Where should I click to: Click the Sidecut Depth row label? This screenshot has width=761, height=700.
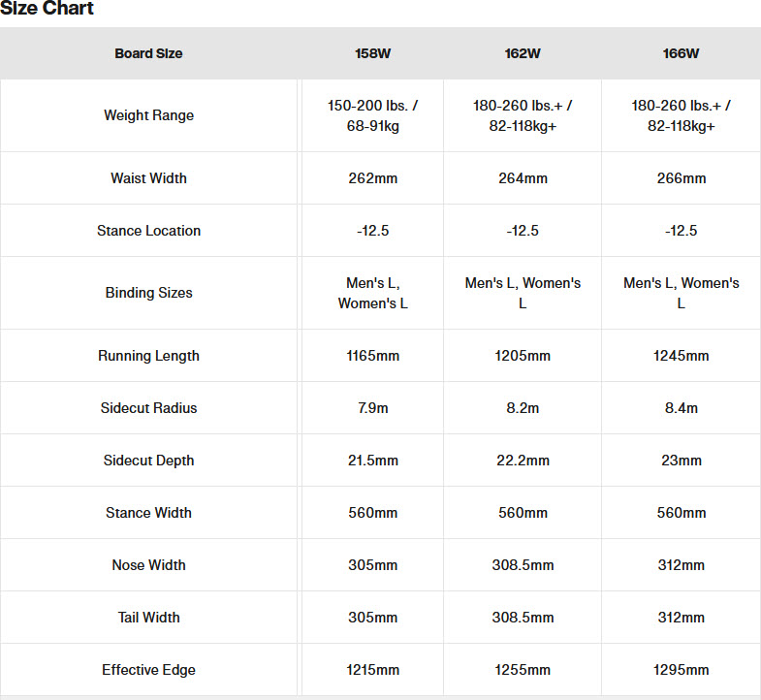click(148, 461)
